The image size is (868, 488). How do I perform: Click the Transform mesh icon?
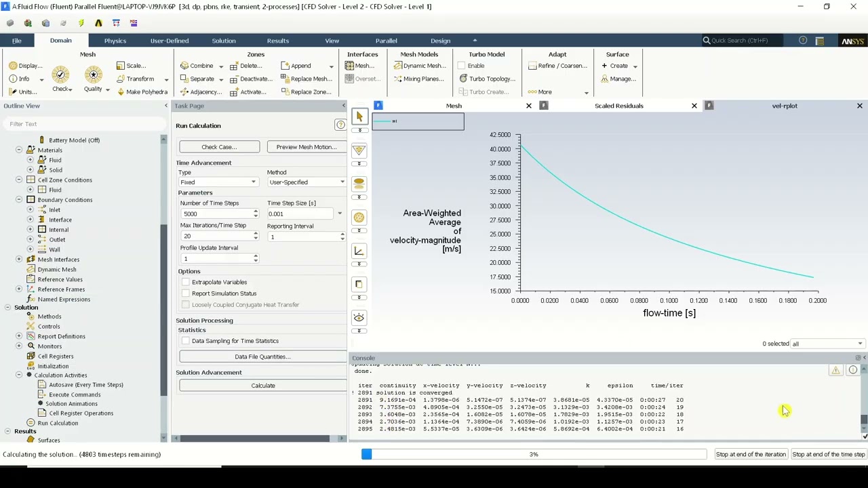point(121,79)
